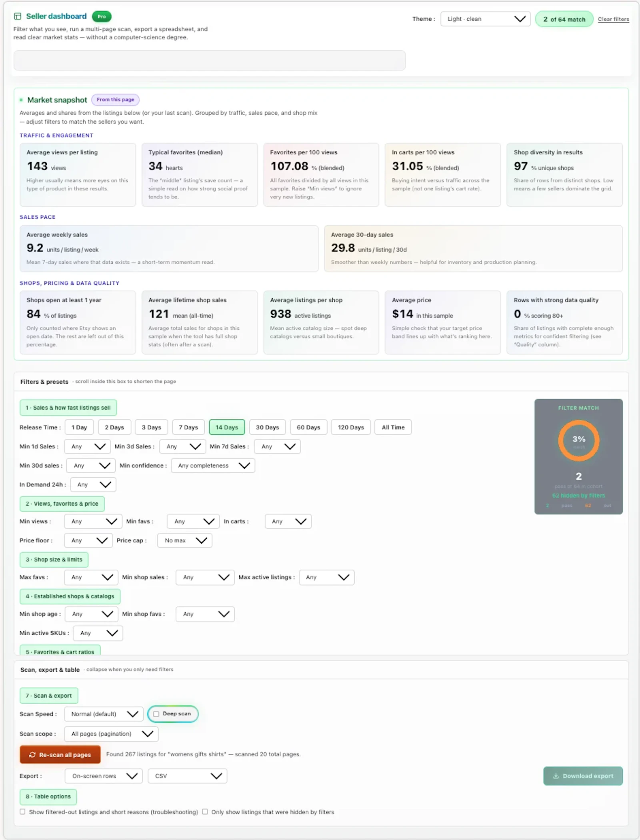Click Download export button
The image size is (640, 840).
pyautogui.click(x=583, y=776)
